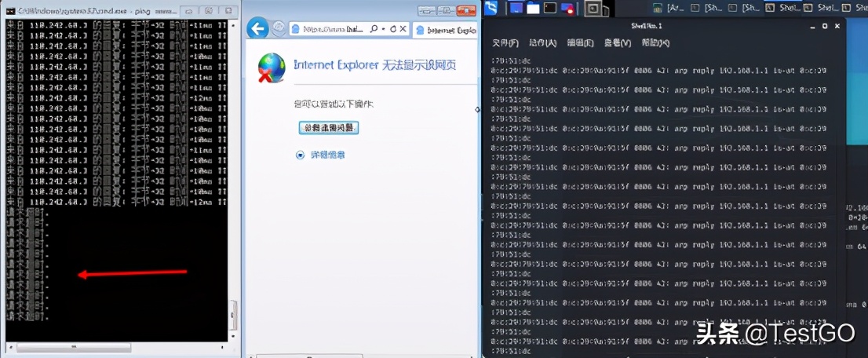868x358 pixels.
Task: Launch the terminal emulator panel icon
Action: point(550,8)
